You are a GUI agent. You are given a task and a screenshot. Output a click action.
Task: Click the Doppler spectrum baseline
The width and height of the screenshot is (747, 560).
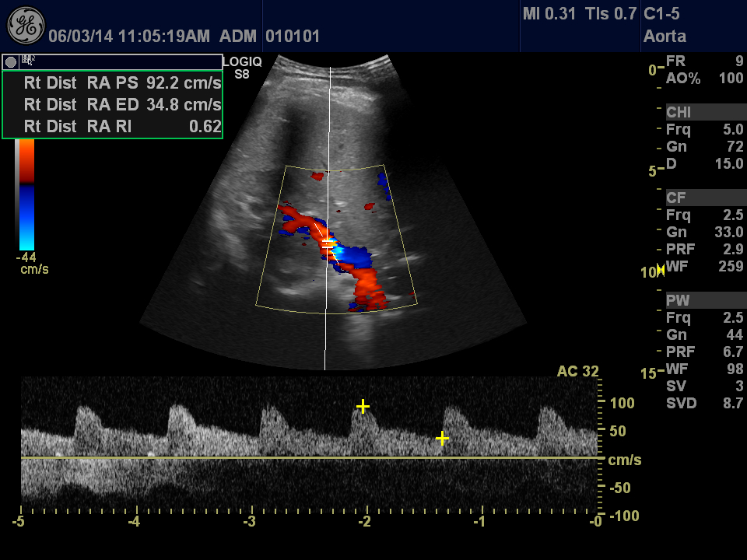click(311, 457)
